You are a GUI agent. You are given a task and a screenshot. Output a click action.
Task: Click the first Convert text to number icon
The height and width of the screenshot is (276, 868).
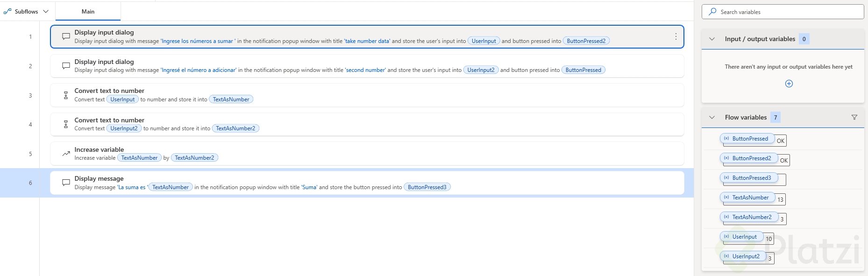pyautogui.click(x=66, y=95)
